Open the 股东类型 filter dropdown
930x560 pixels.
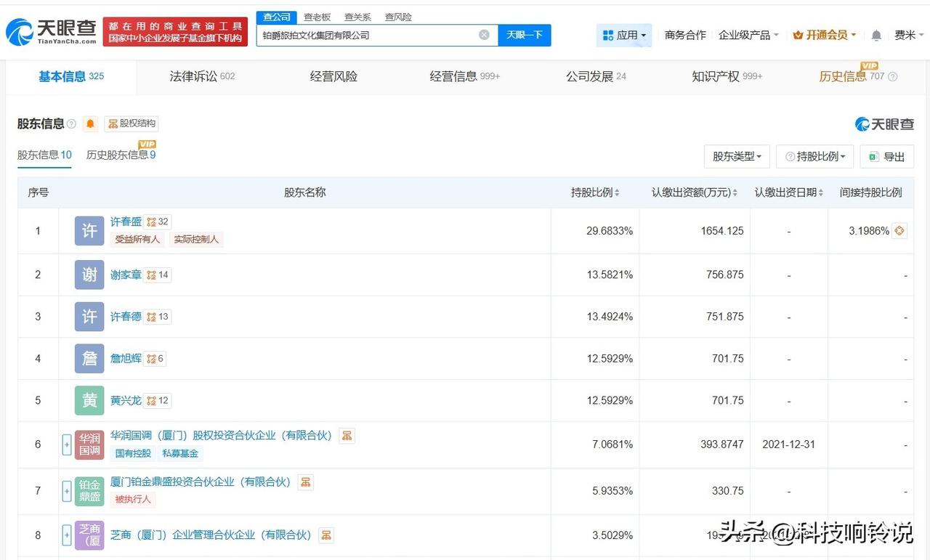[x=737, y=156]
